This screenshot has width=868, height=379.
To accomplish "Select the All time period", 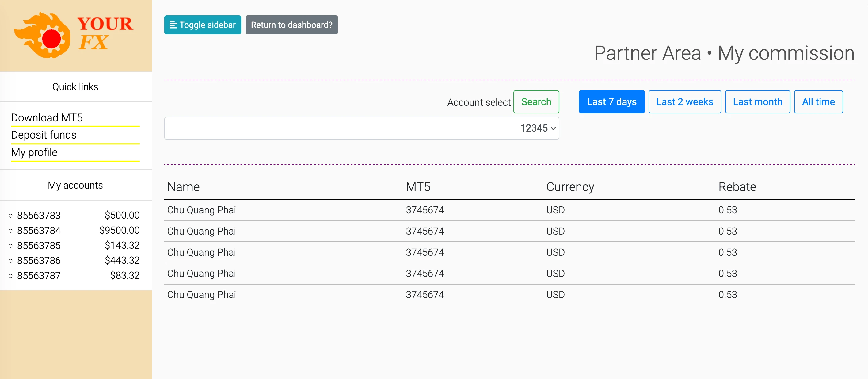I will [818, 102].
